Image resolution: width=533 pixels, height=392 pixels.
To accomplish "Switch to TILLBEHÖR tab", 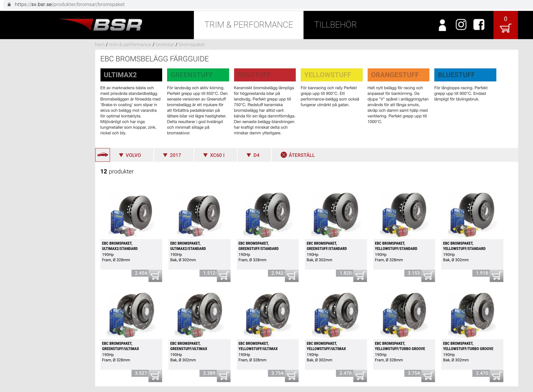I will 335,25.
